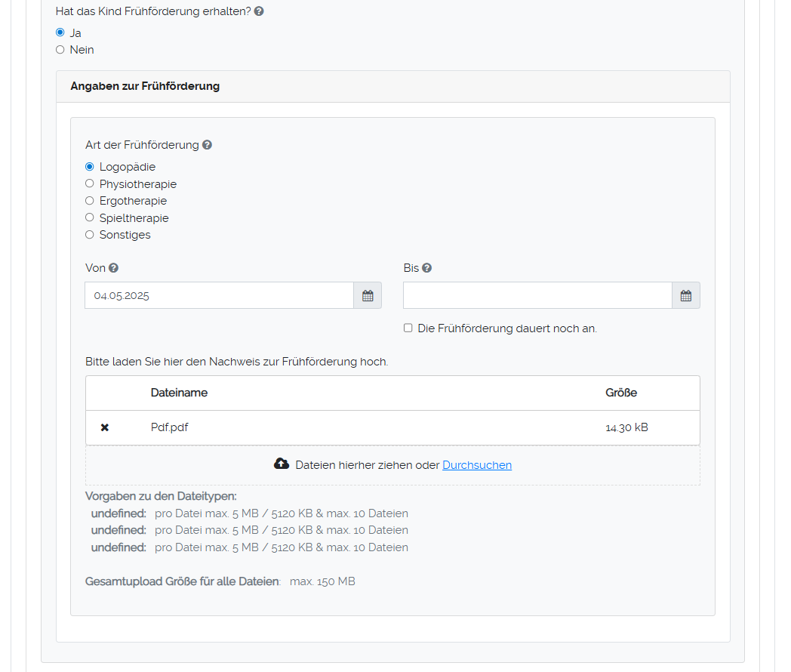
Task: Select Nein for Frühförderung erhalten
Action: 60,50
